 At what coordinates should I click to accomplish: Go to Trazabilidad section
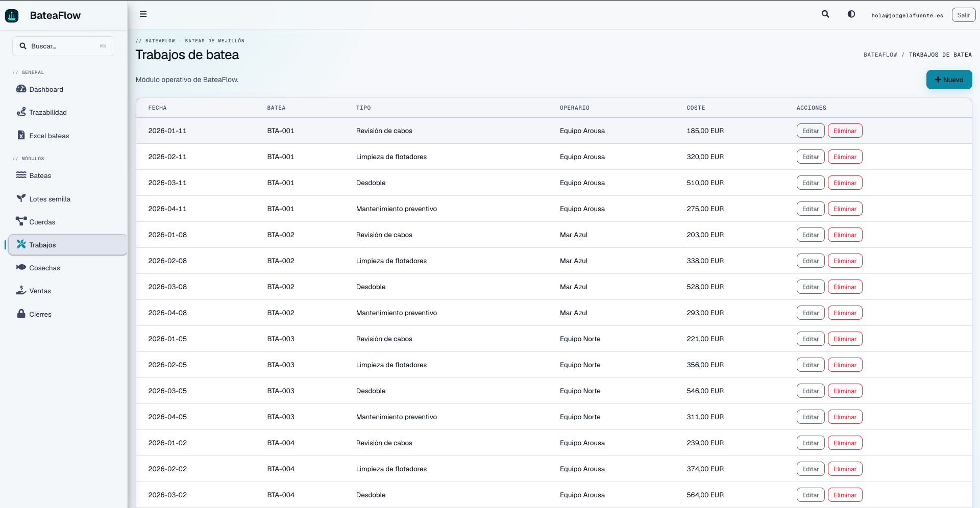click(x=67, y=112)
